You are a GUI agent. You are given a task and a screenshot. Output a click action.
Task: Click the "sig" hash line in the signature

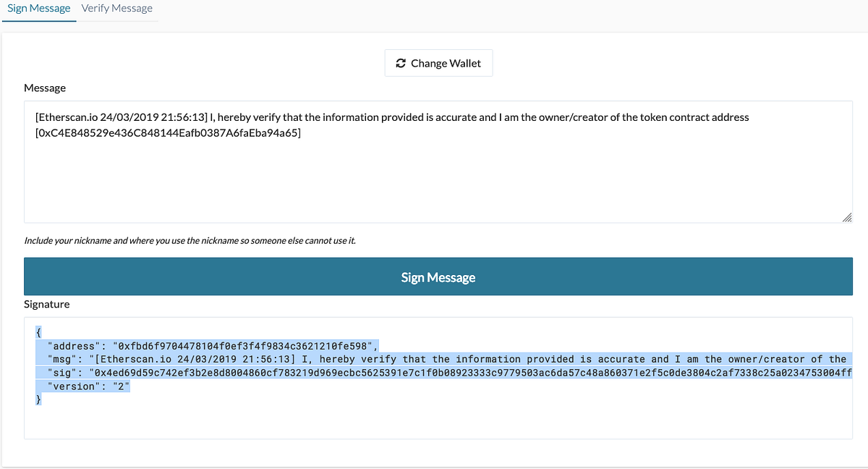pyautogui.click(x=447, y=373)
